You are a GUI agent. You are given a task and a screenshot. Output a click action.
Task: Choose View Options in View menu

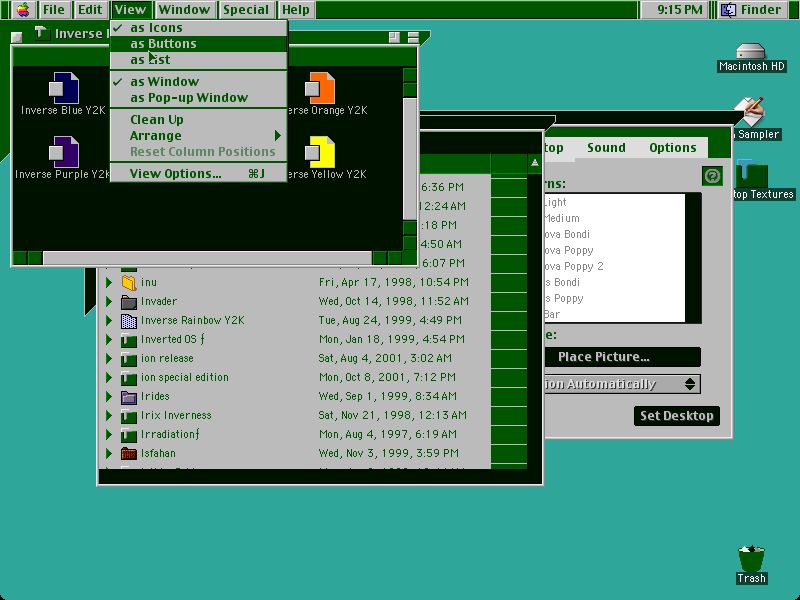point(198,173)
